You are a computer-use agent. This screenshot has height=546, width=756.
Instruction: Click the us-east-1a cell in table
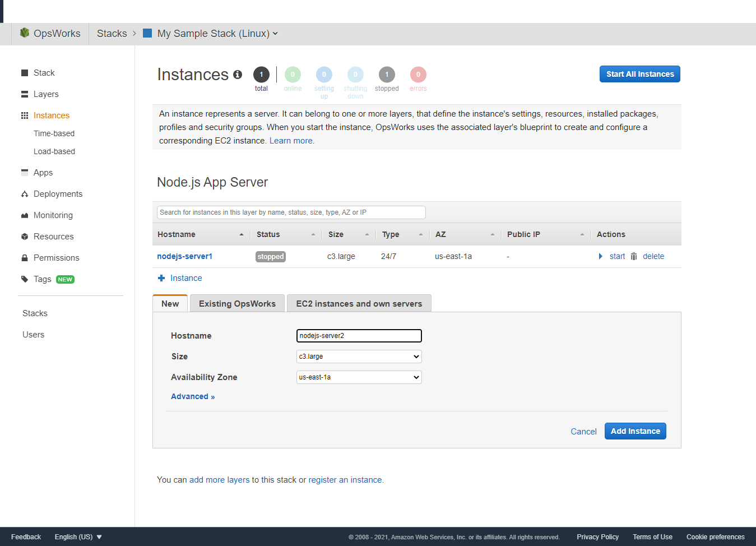tap(453, 256)
